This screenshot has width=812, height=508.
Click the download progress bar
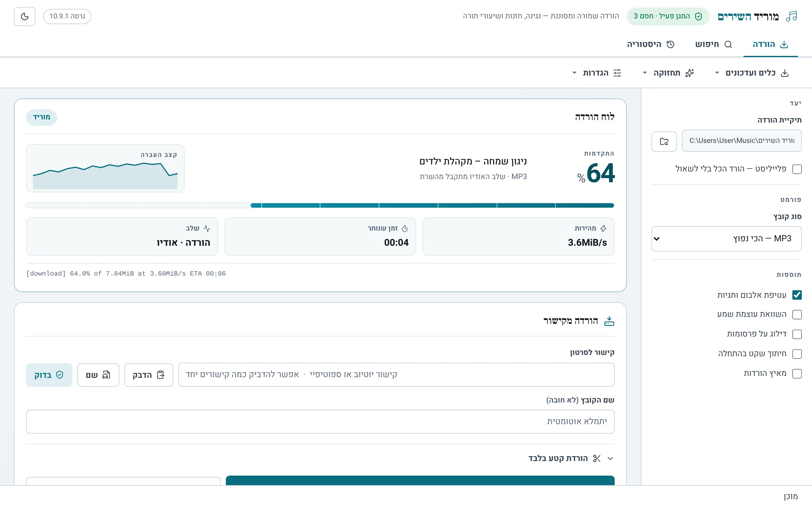pos(320,205)
